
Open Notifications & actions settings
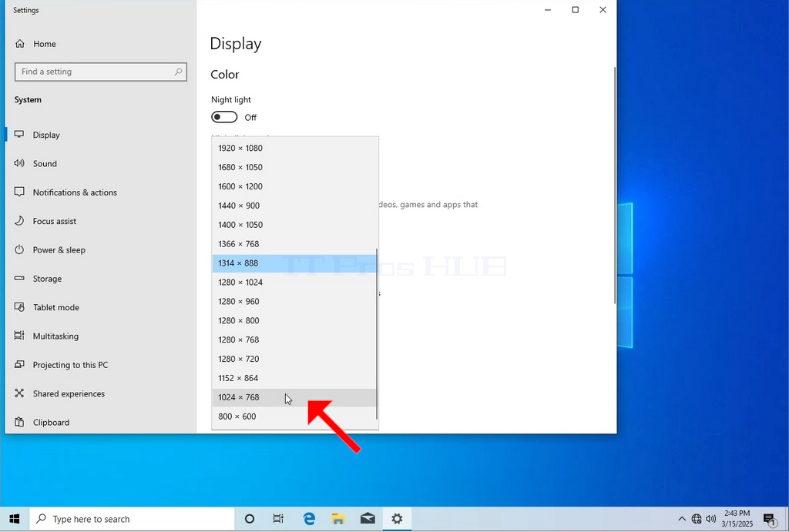75,192
